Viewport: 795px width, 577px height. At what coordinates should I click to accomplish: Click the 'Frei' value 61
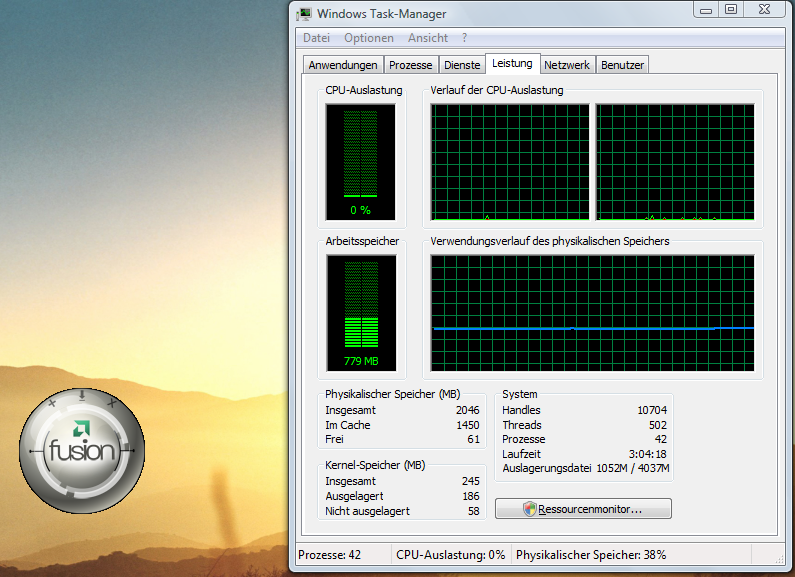click(x=474, y=439)
